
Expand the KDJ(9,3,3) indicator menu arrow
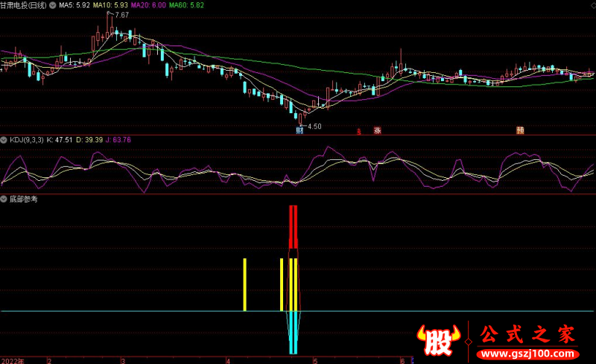(x=4, y=140)
